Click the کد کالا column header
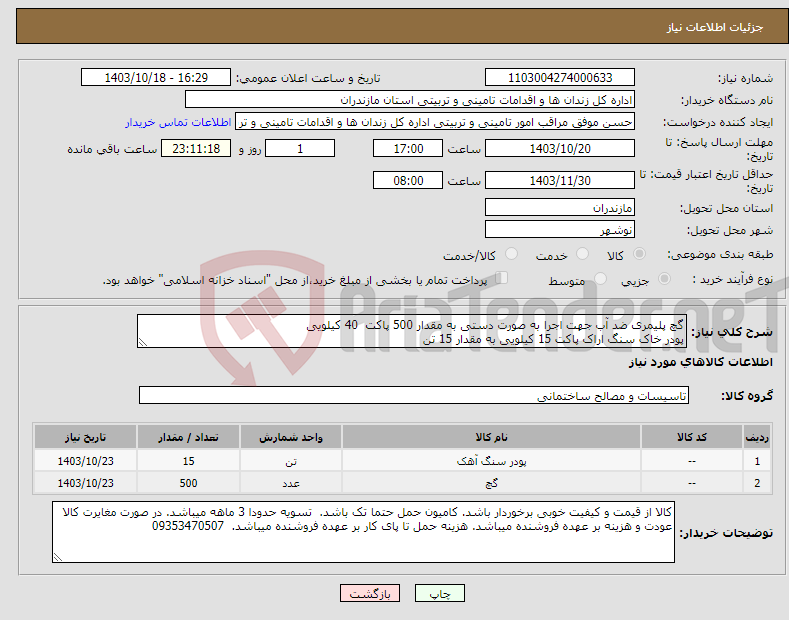 coord(692,437)
